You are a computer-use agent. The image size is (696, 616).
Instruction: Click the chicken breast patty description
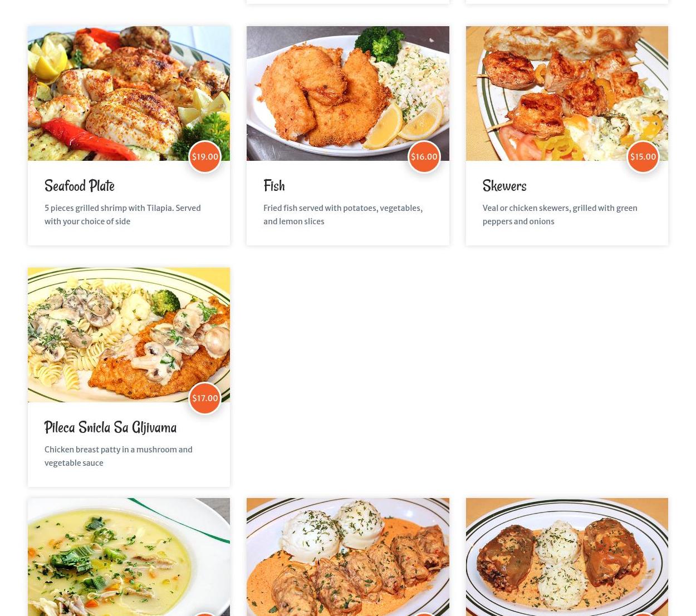119,456
